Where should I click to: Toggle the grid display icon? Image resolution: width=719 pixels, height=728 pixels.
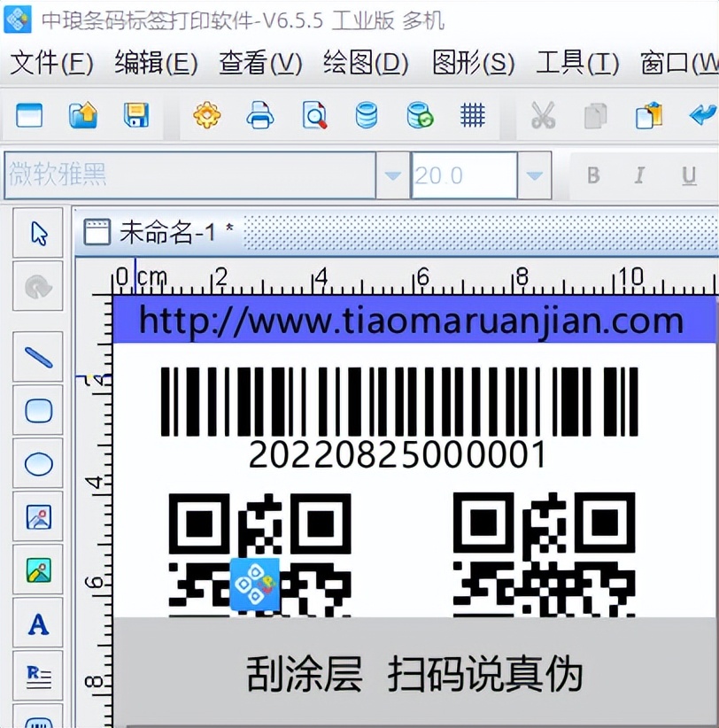click(x=472, y=115)
